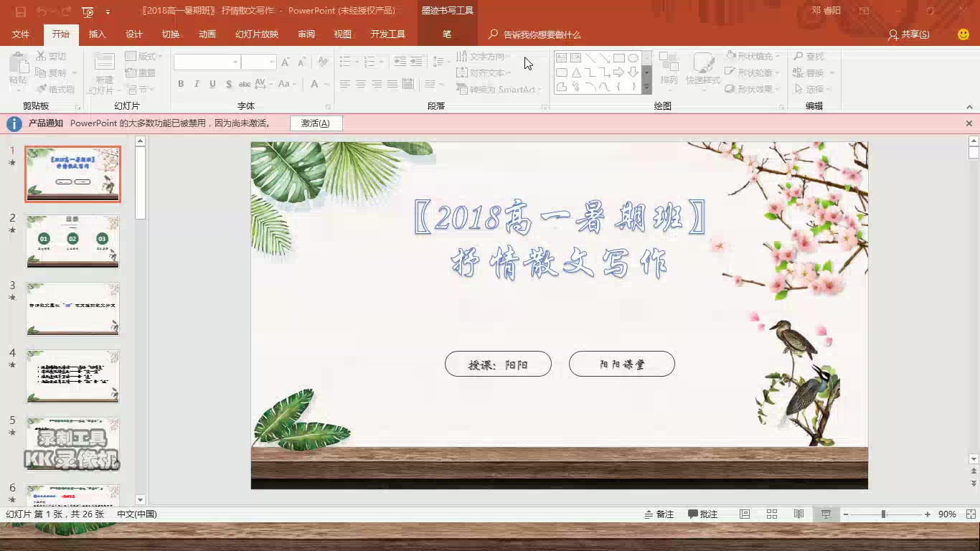Open Comments (批注) pane in status bar
Image resolution: width=980 pixels, height=551 pixels.
(x=703, y=514)
